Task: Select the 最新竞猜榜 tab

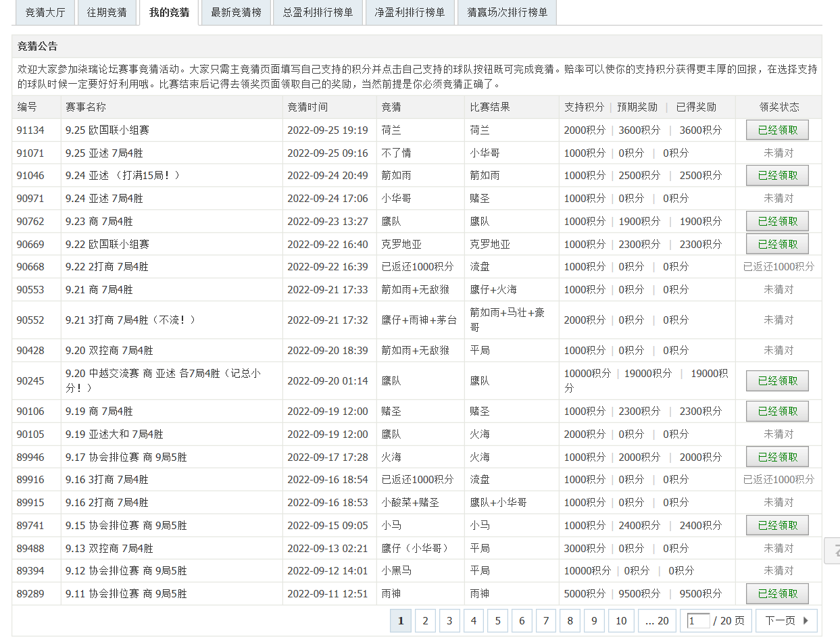Action: (236, 13)
